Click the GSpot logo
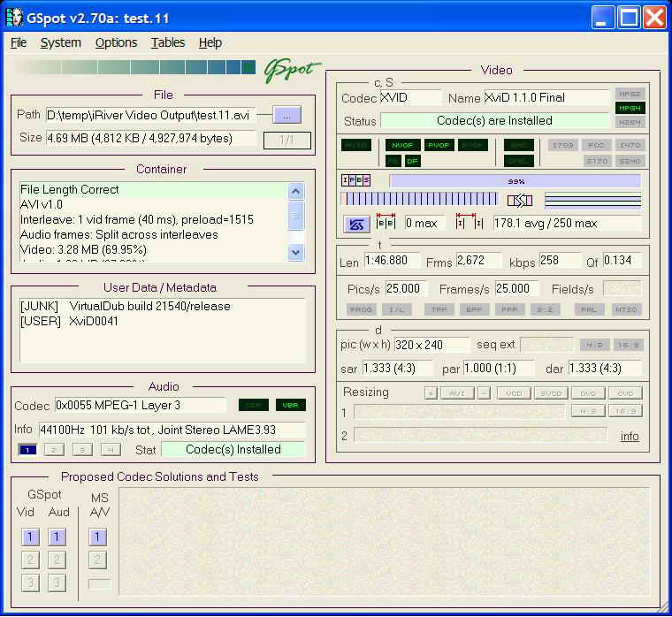 [292, 71]
